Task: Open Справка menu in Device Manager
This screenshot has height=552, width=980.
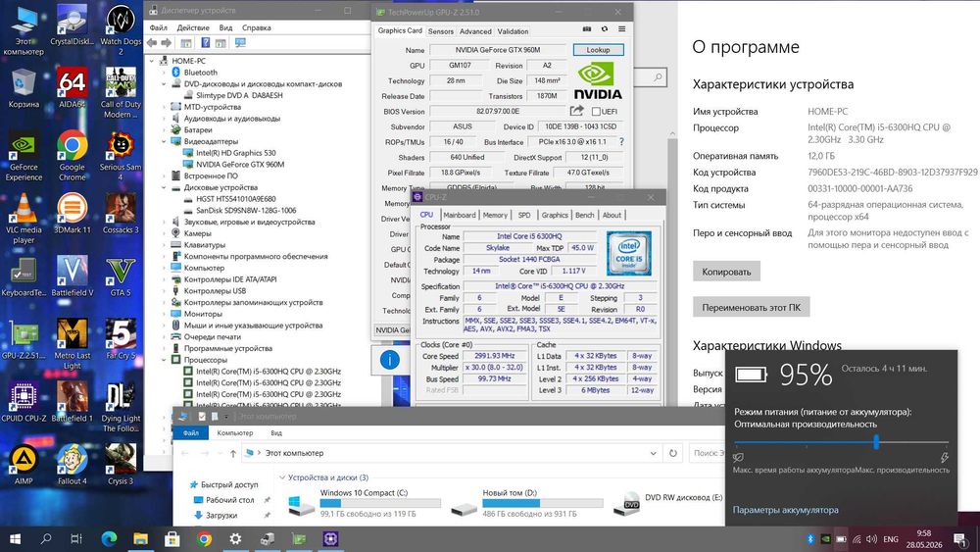Action: [256, 27]
